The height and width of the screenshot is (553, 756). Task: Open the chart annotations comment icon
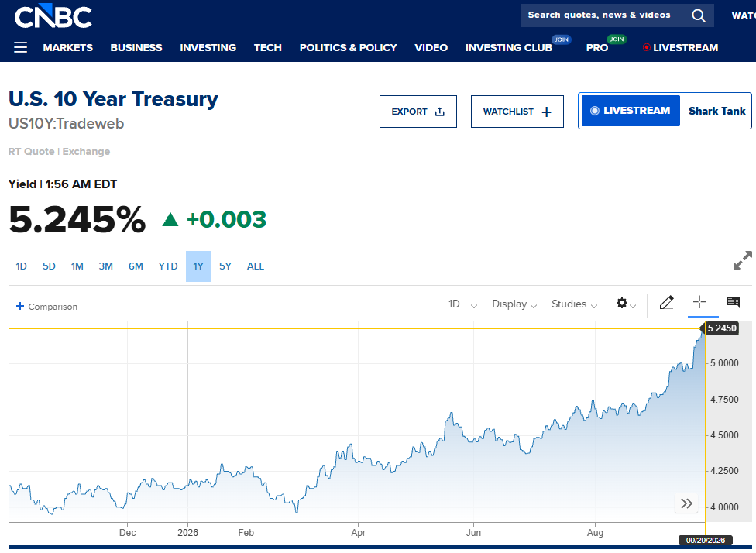pos(733,302)
